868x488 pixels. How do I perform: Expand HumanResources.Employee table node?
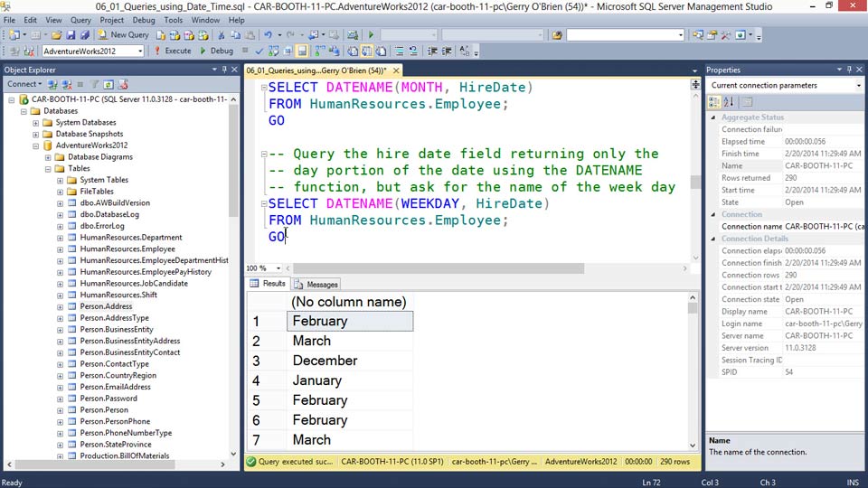click(61, 249)
